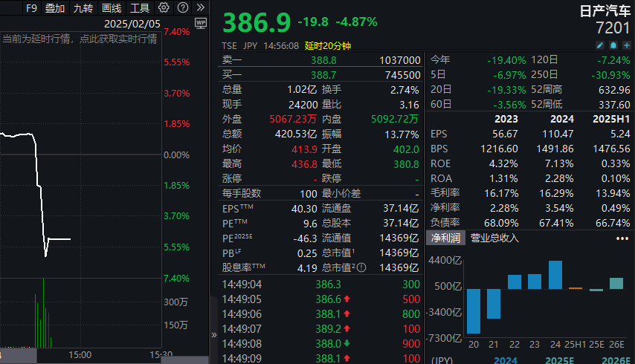Click the negative blue bar for year 20
The height and width of the screenshot is (364, 635).
point(474,311)
